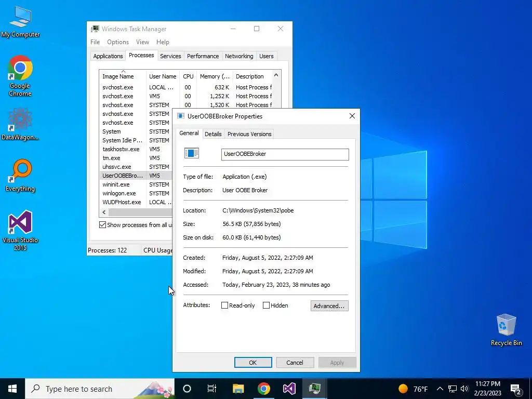Select the wininit.exe process row

tap(136, 184)
